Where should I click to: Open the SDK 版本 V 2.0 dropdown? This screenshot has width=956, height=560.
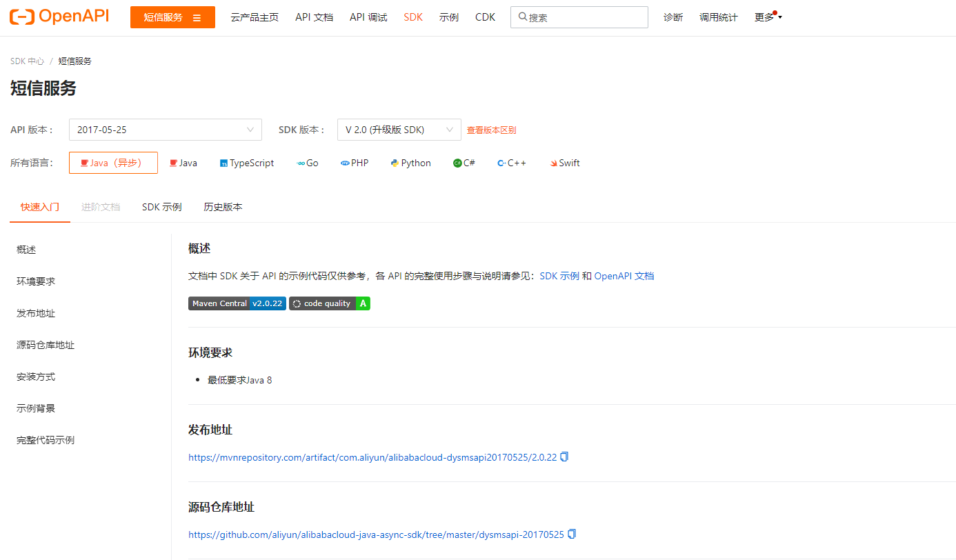click(399, 130)
